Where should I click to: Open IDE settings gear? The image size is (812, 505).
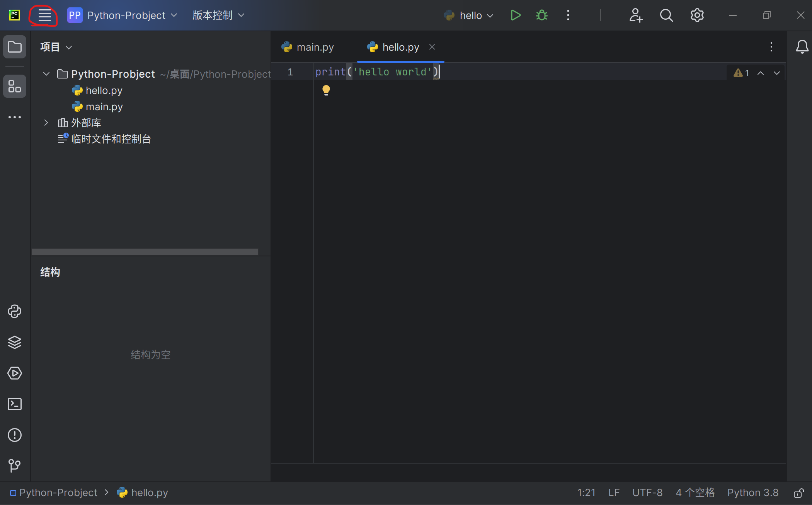coord(697,15)
